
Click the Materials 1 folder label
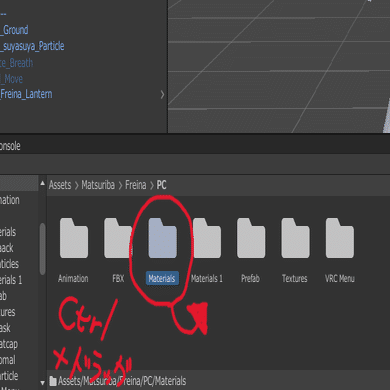207,278
